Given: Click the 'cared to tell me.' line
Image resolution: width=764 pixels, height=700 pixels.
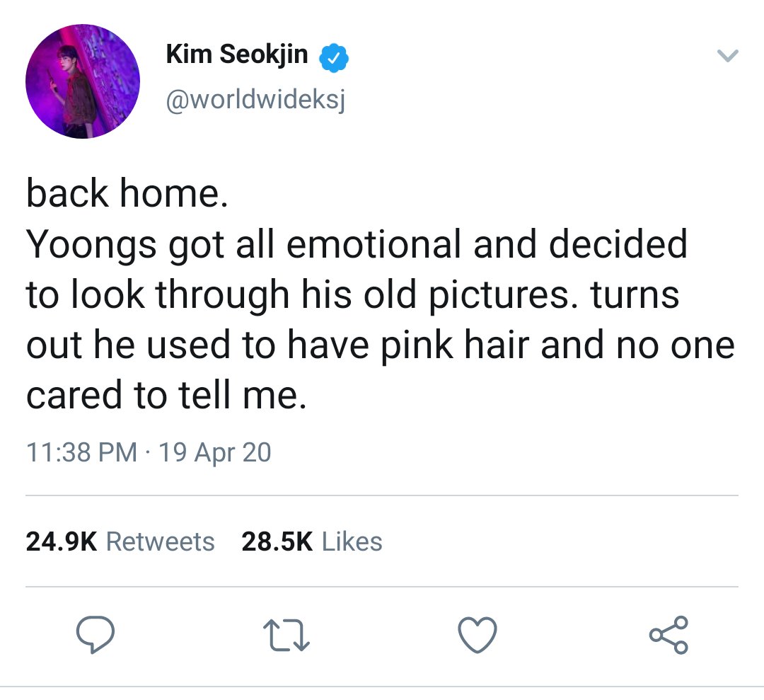Looking at the screenshot, I should [x=167, y=395].
